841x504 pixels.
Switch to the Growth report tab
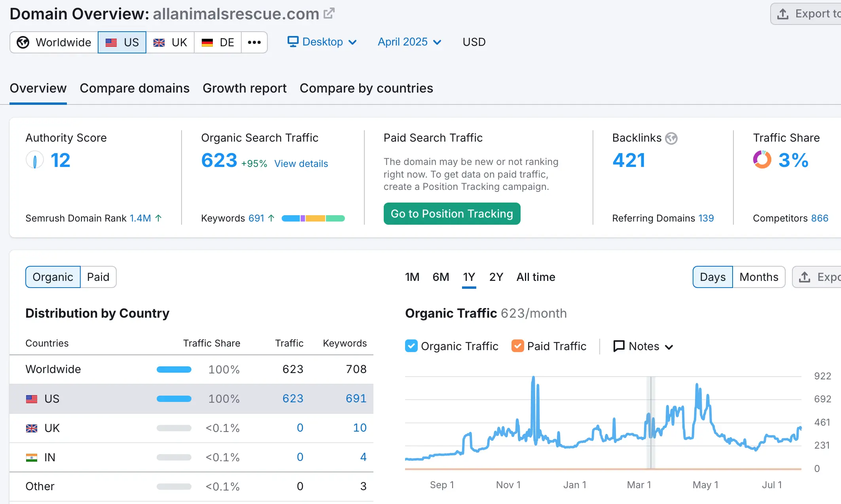[244, 88]
